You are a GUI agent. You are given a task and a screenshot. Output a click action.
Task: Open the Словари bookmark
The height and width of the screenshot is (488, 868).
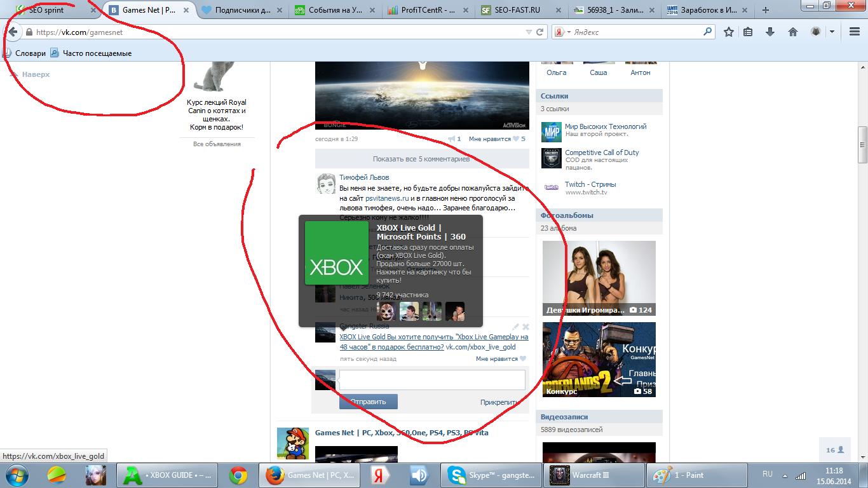pos(25,53)
